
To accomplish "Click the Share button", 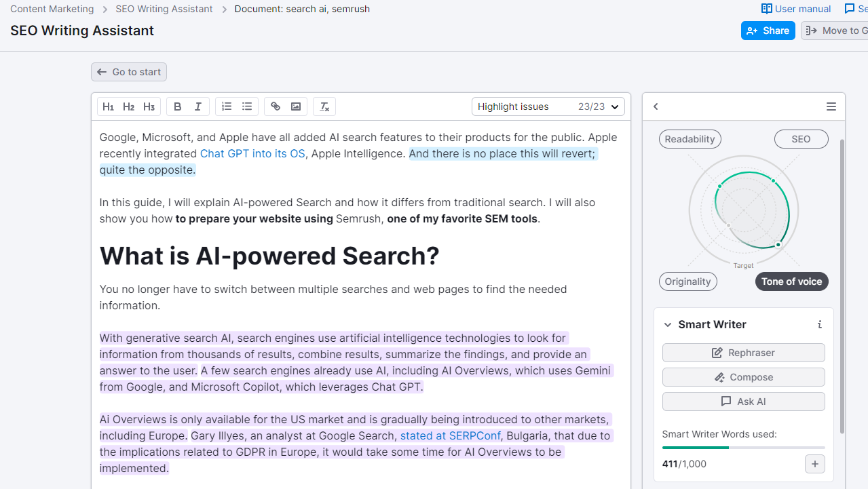I will point(768,31).
